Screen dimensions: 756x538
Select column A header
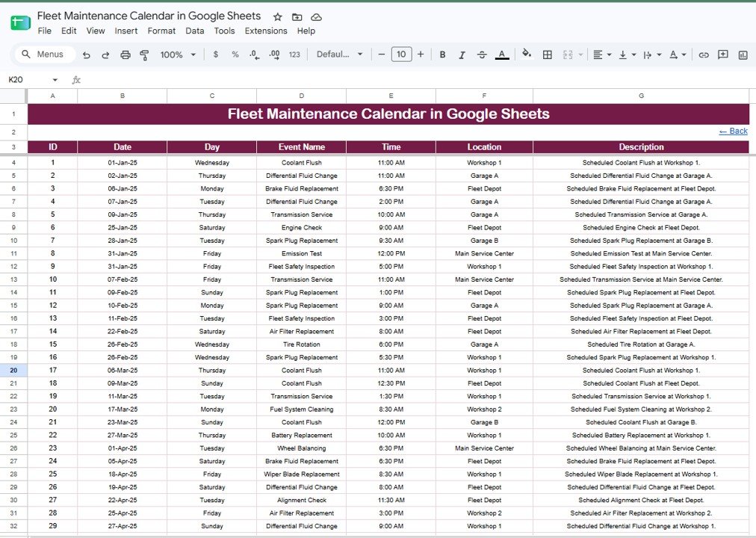coord(52,96)
